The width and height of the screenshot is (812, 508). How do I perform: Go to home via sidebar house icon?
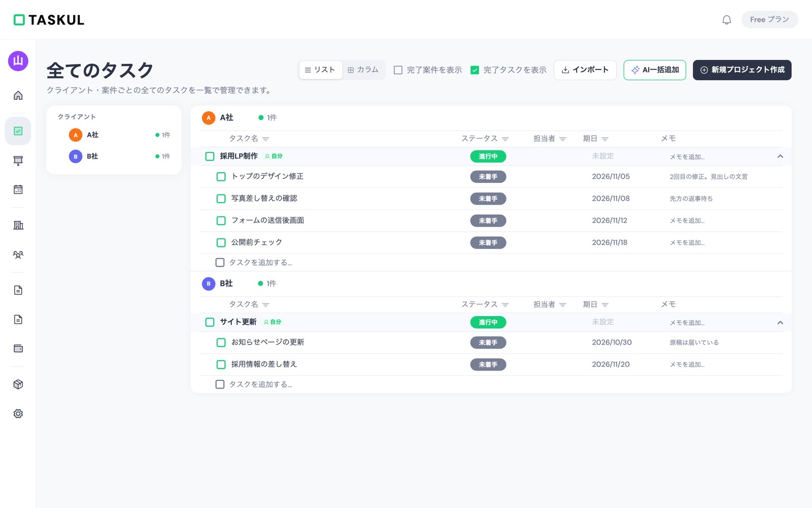pos(18,96)
